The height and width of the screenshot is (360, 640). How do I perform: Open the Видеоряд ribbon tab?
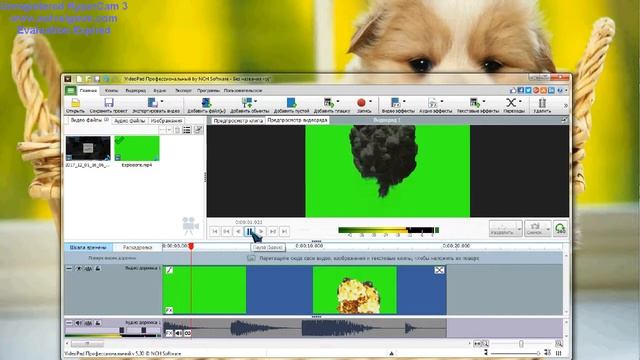[136, 91]
